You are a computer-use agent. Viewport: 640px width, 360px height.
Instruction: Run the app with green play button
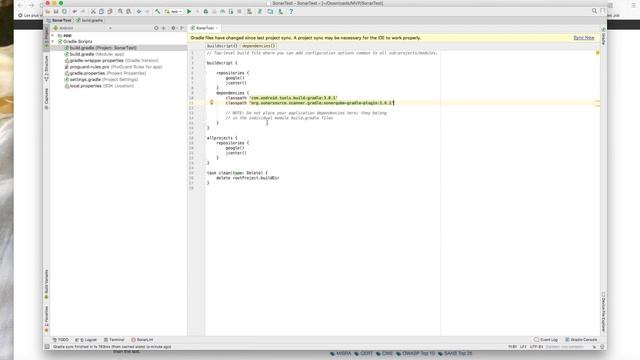(189, 12)
